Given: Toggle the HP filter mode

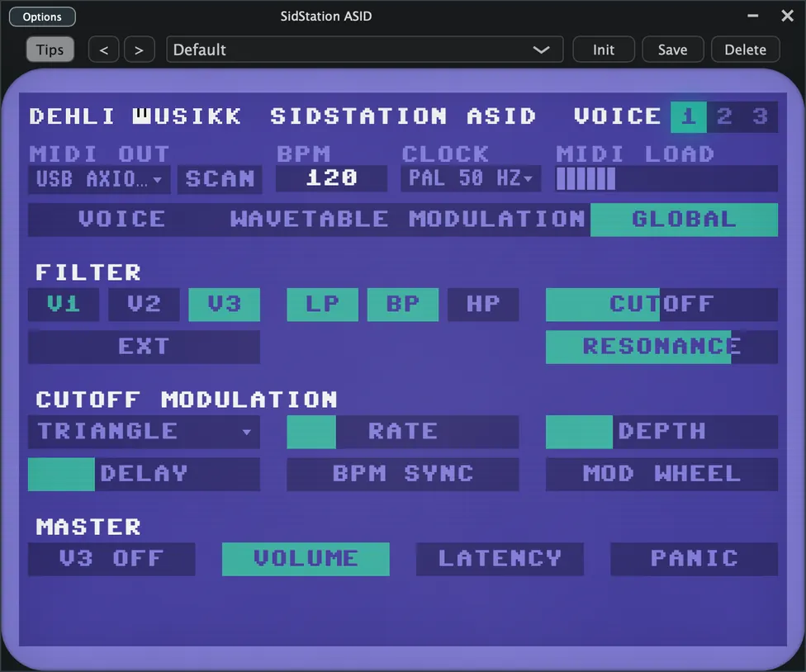Looking at the screenshot, I should [483, 304].
